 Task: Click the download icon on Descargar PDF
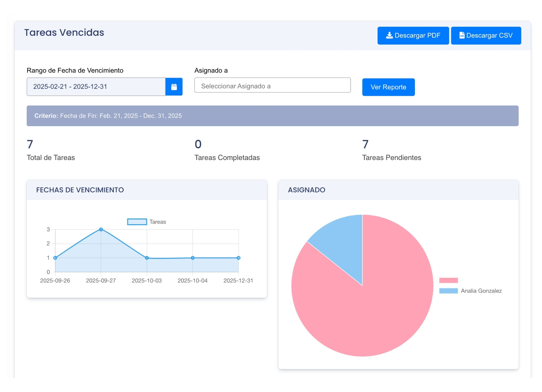pos(389,35)
